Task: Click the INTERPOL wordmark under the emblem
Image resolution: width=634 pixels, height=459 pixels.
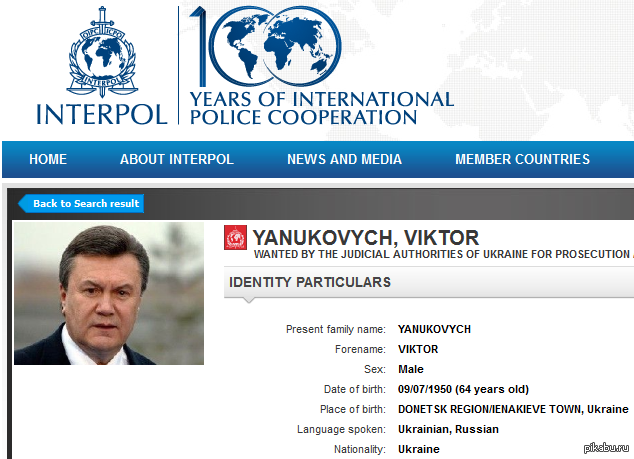Action: point(101,113)
